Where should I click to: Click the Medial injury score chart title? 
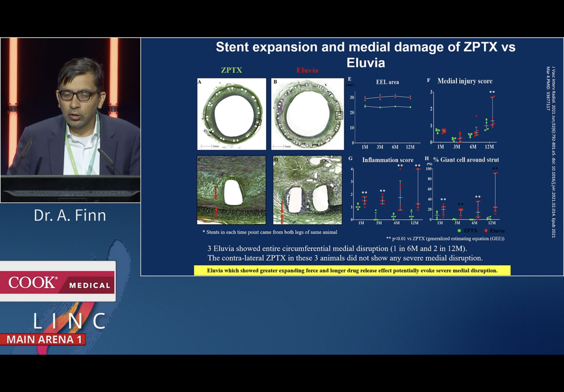click(x=465, y=81)
